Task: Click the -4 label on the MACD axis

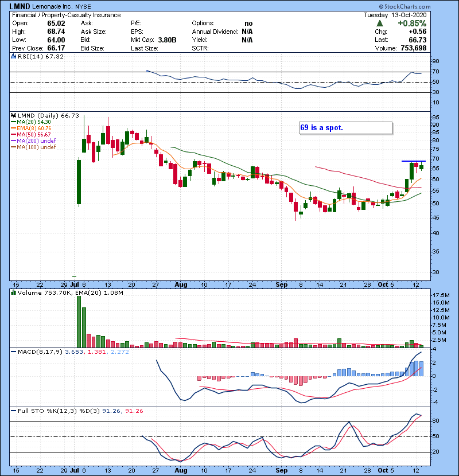Action: tap(434, 403)
